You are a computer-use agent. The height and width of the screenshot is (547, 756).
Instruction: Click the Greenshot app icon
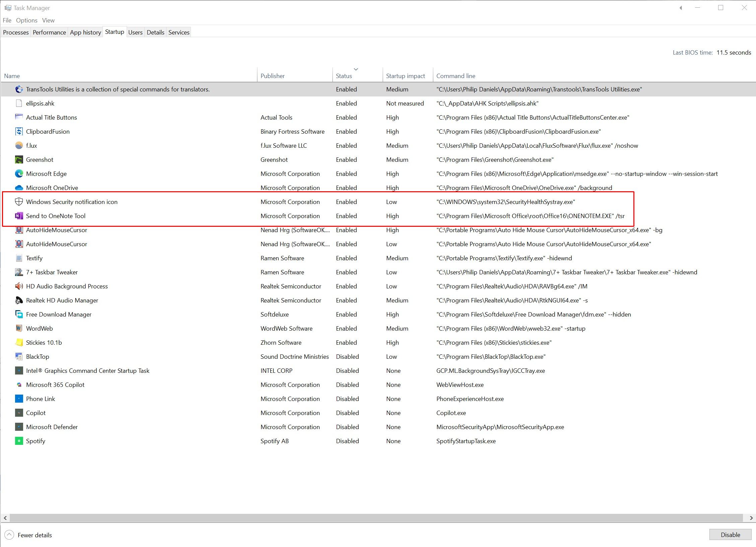point(19,159)
